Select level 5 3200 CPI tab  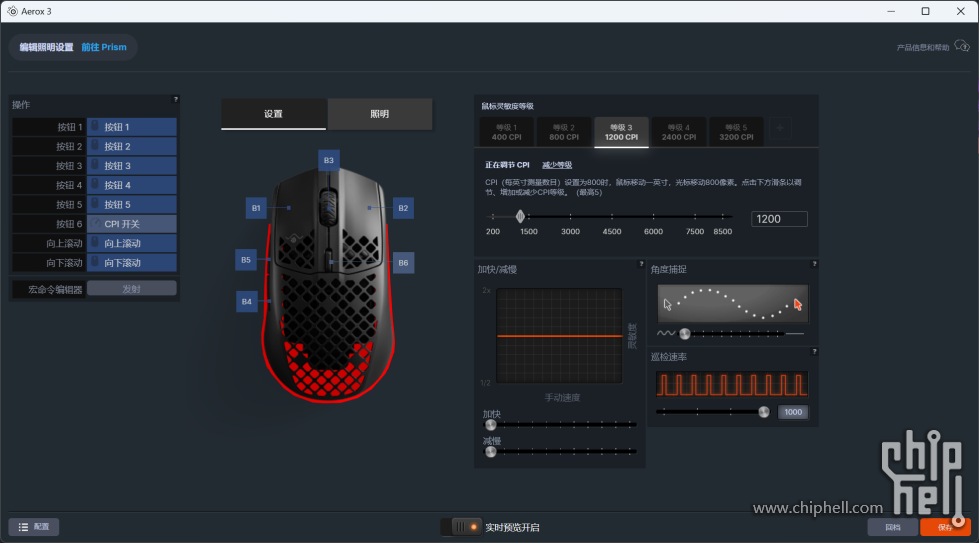pos(736,132)
